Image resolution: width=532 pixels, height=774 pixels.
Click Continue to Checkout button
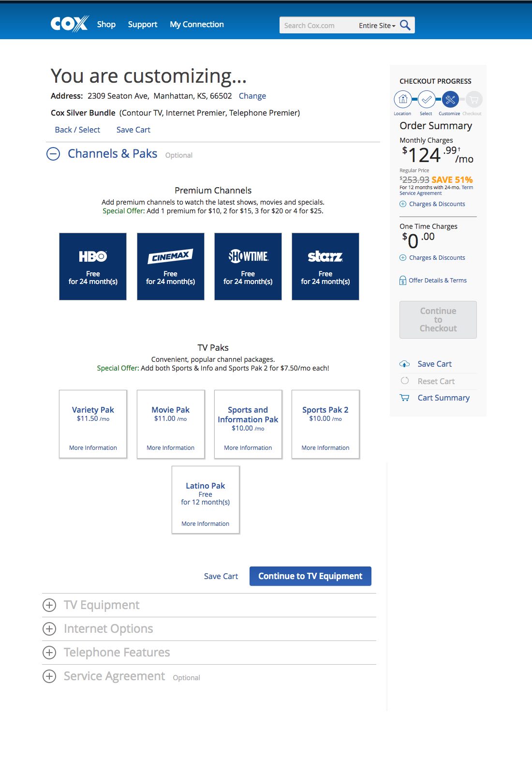438,320
